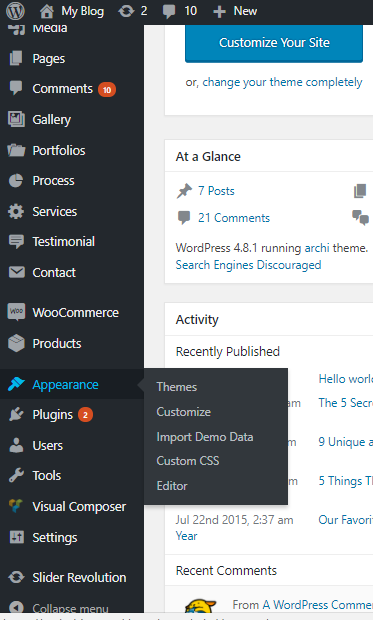The image size is (373, 620).
Task: Click the WordPress logo in admin bar
Action: pos(15,11)
